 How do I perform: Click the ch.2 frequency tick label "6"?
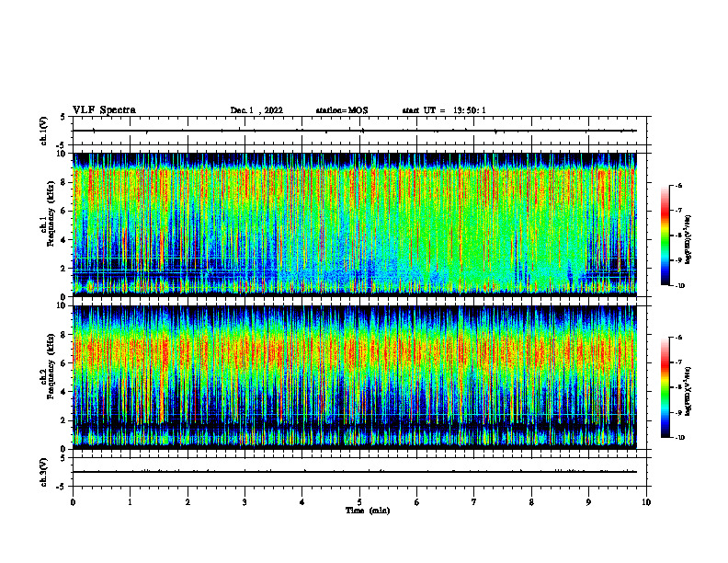[x=63, y=363]
